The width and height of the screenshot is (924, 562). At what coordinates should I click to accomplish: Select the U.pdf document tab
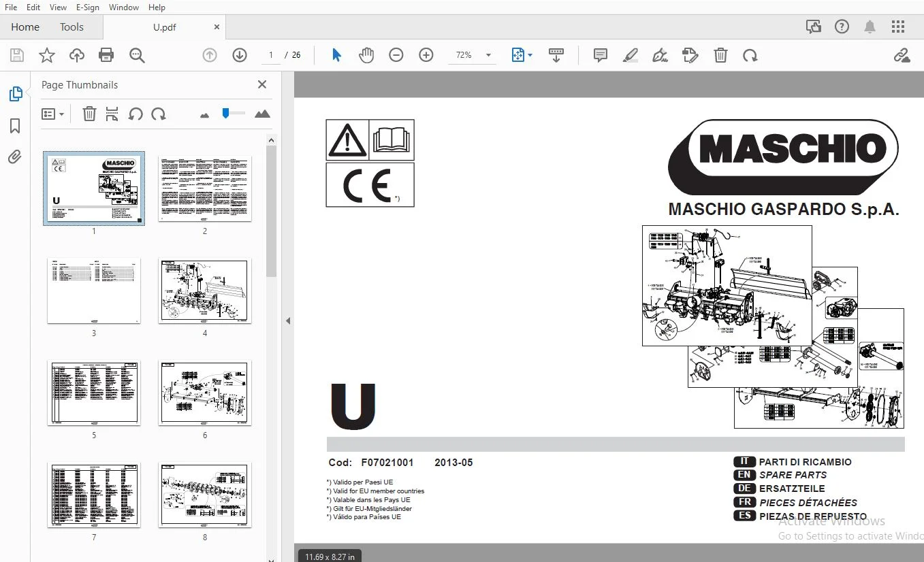(164, 27)
